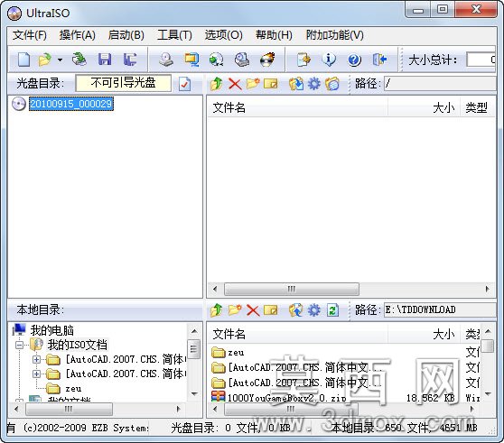Image resolution: width=504 pixels, height=443 pixels.
Task: Click the 大小总计 size total field
Action: point(481,60)
